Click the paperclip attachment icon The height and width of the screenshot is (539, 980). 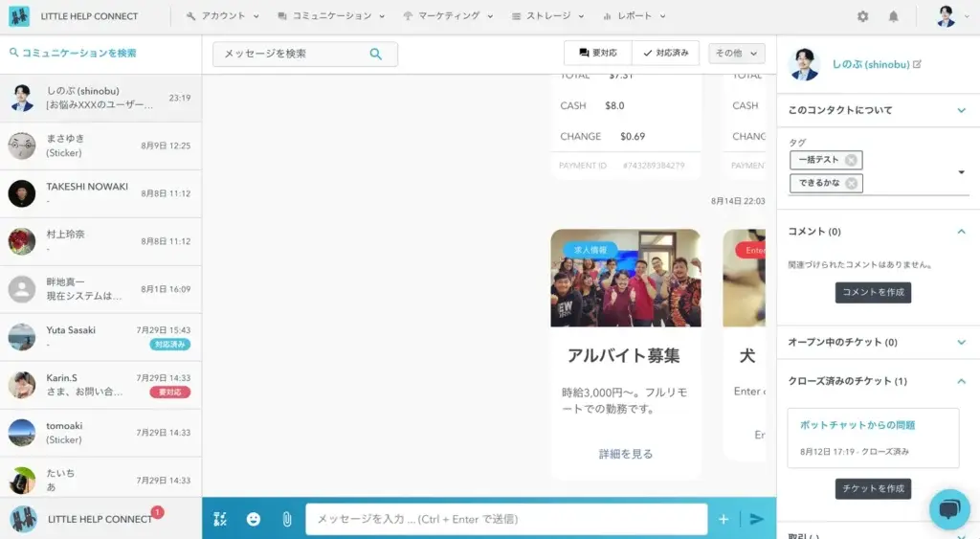[286, 519]
